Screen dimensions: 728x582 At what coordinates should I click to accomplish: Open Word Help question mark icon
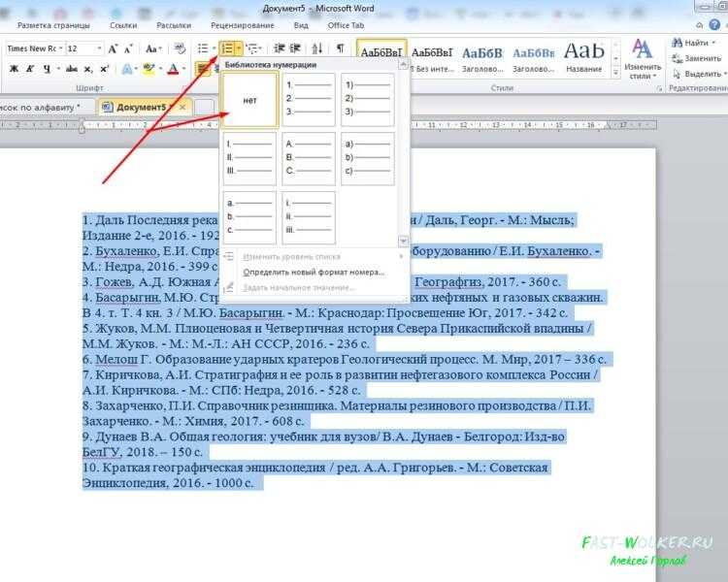click(714, 24)
